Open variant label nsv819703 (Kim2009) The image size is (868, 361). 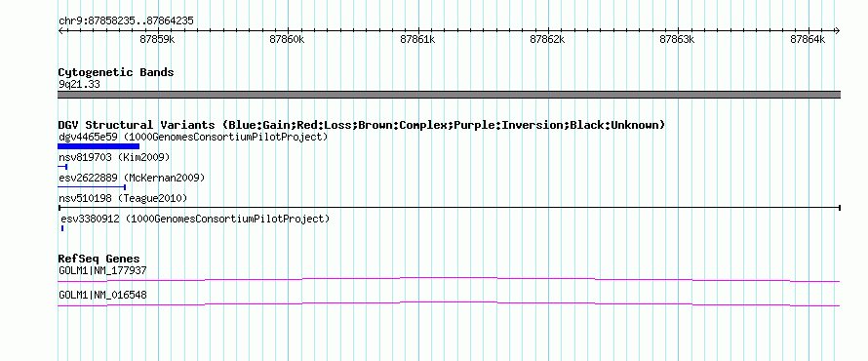tap(114, 158)
